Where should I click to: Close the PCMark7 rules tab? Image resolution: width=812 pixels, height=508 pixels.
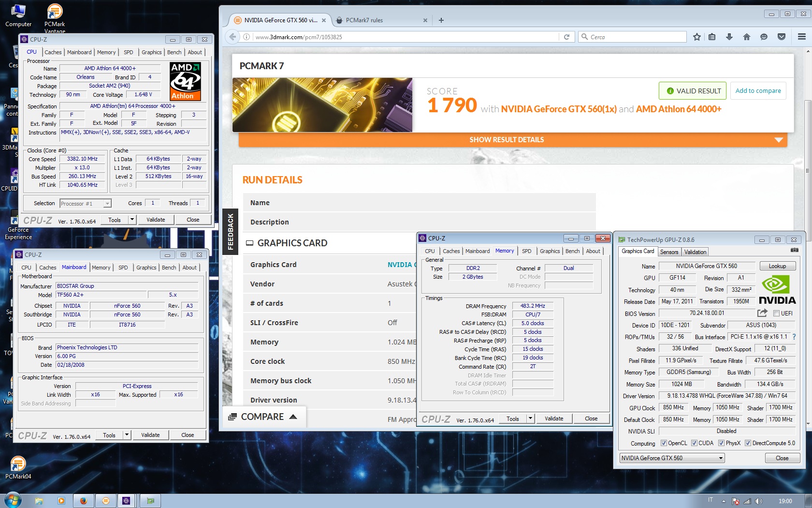pyautogui.click(x=425, y=20)
